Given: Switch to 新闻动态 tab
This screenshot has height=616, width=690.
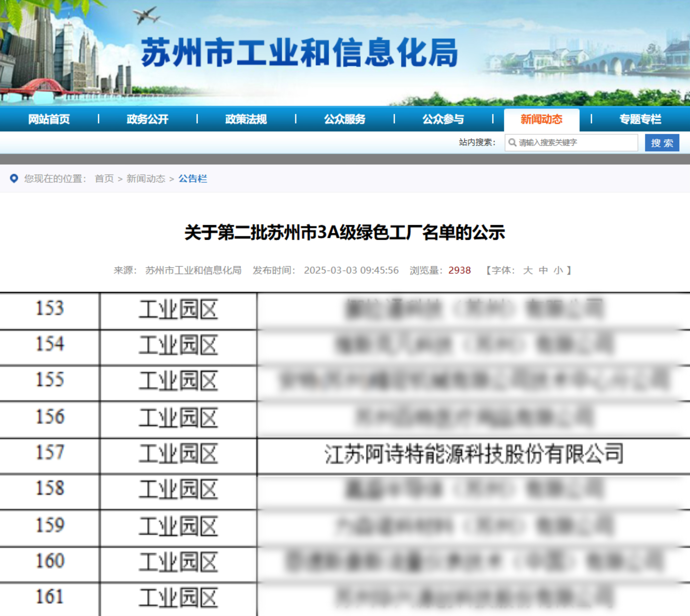Looking at the screenshot, I should (x=541, y=119).
